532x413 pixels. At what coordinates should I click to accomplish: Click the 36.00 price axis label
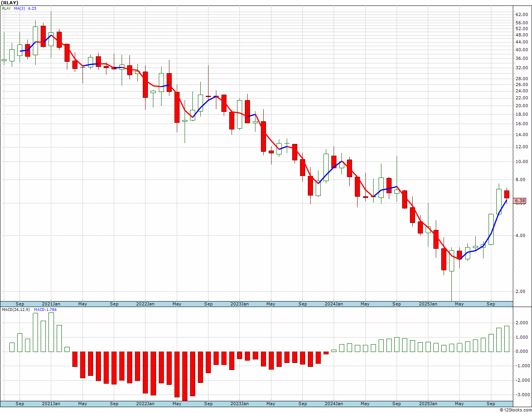tap(521, 58)
